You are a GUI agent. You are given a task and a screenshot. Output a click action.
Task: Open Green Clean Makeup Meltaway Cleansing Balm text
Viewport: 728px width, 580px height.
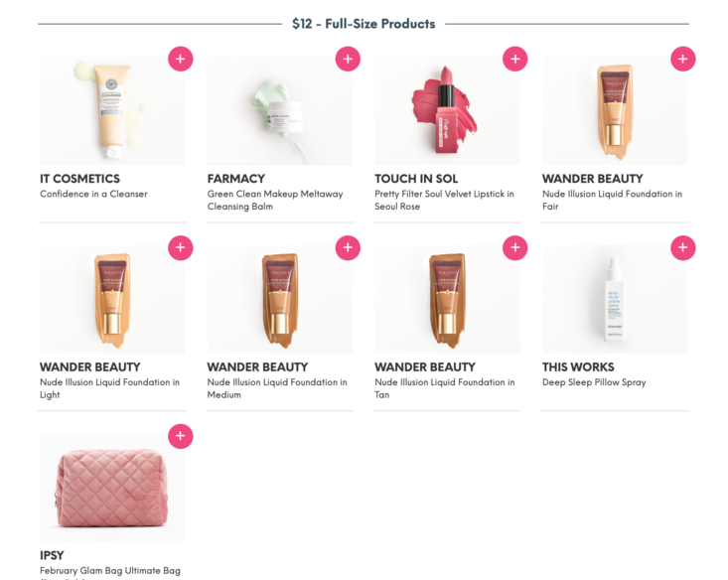275,201
